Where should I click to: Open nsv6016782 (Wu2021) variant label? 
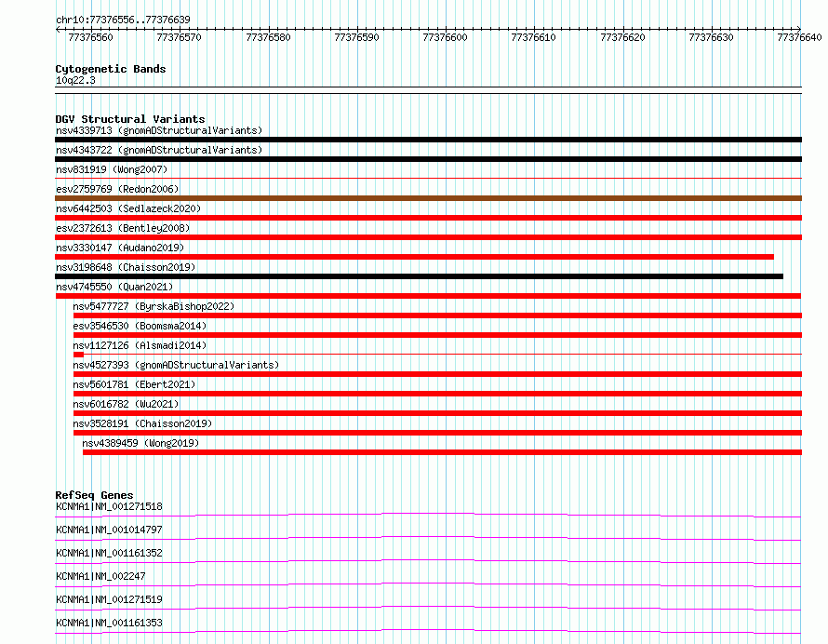(126, 404)
